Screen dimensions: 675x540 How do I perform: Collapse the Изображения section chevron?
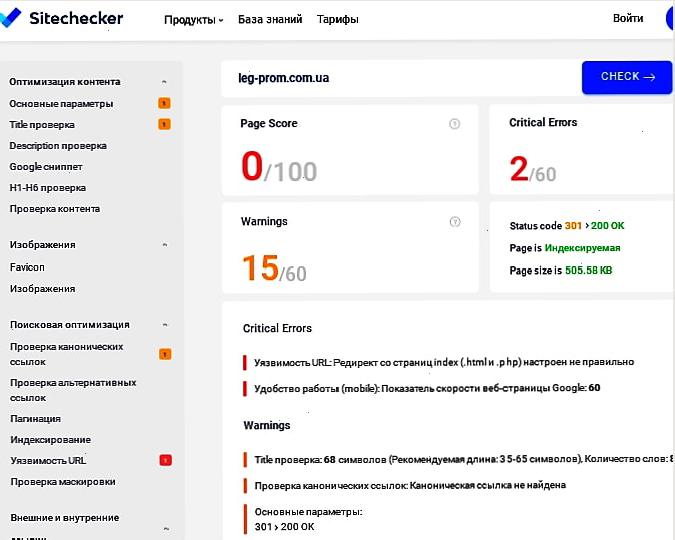click(164, 245)
